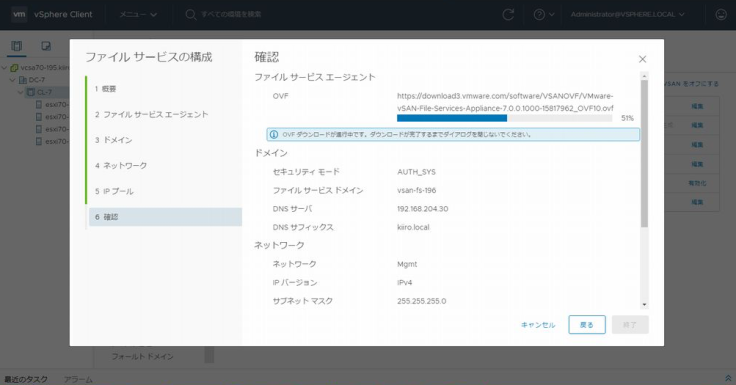Open the help question mark icon
Viewport: 736px width, 385px height.
tap(539, 15)
